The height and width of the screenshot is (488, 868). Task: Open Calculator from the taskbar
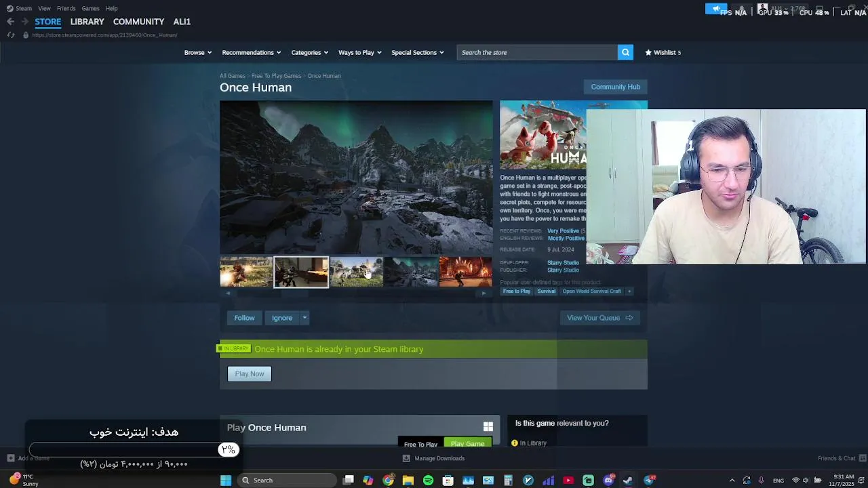coord(508,481)
